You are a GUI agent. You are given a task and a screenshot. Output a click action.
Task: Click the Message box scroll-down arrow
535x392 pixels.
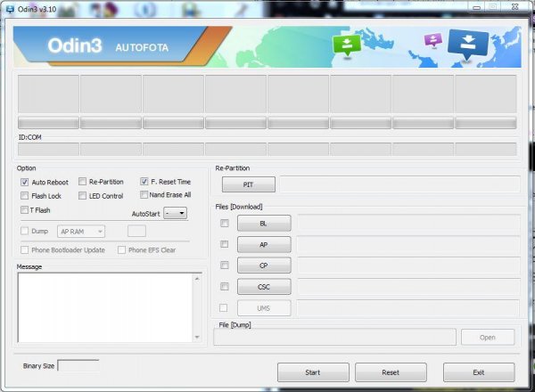tap(197, 337)
